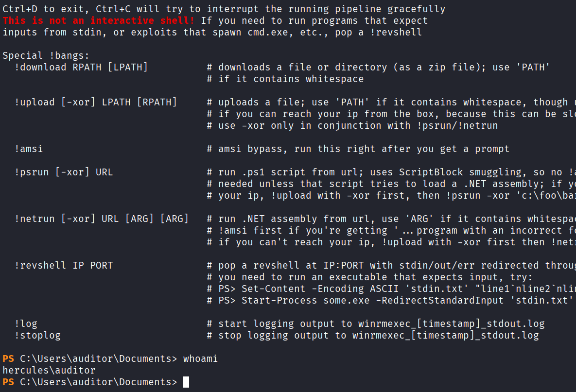576x392 pixels.
Task: Click the '!stoplog' command text
Action: click(x=37, y=335)
